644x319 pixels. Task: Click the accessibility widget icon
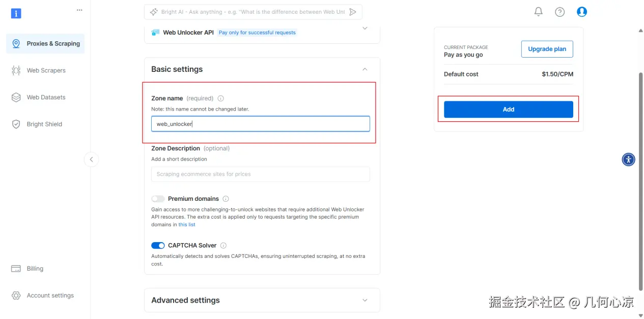[628, 159]
